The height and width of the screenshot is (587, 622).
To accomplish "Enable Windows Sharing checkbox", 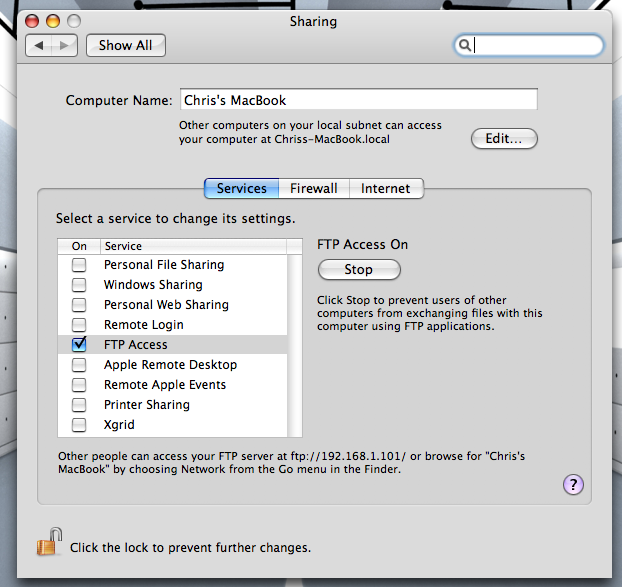I will point(79,284).
